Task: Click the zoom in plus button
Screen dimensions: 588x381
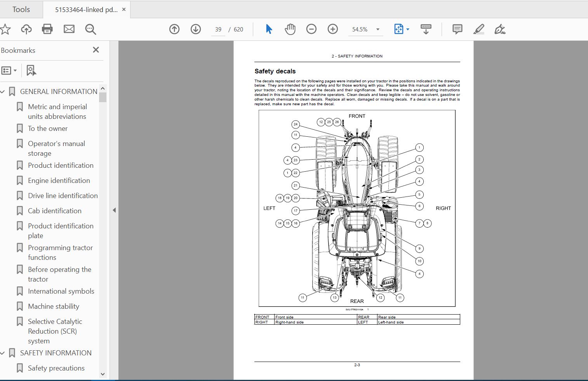Action: click(x=333, y=29)
